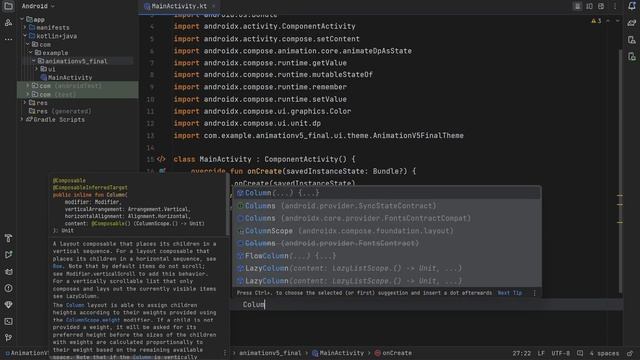Open the Running Devices icon
Viewport: 640px width, 360px height.
(631, 56)
